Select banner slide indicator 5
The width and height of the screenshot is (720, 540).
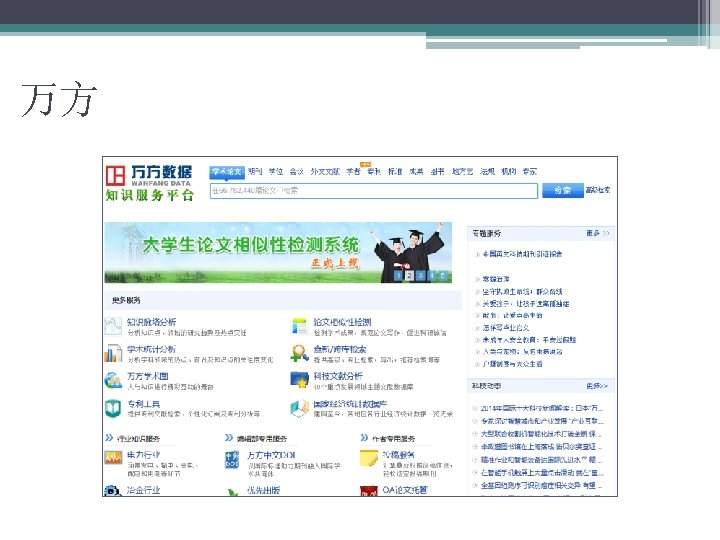tap(442, 276)
